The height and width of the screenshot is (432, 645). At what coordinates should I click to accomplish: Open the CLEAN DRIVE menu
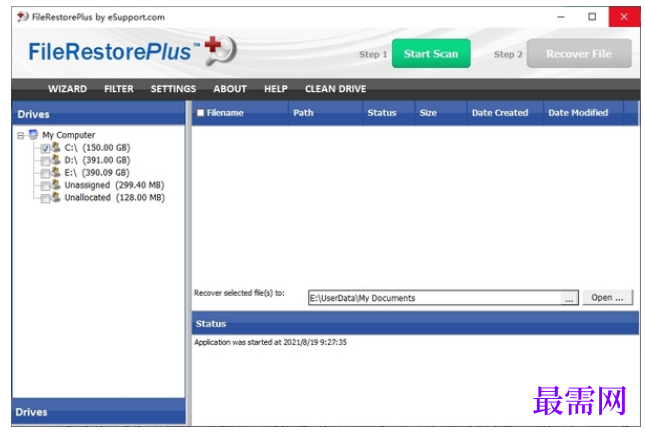point(336,89)
